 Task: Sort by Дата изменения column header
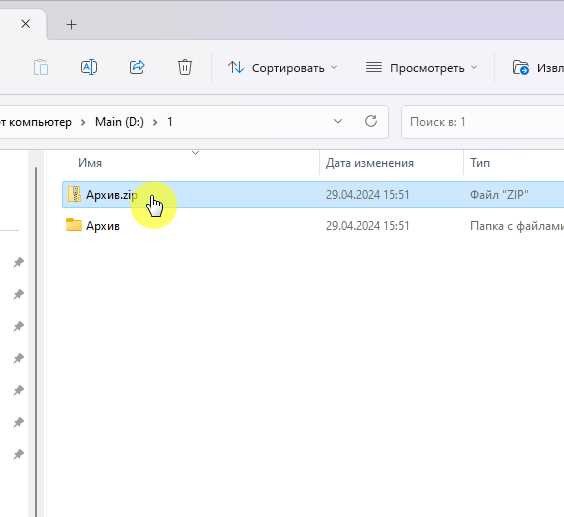370,163
